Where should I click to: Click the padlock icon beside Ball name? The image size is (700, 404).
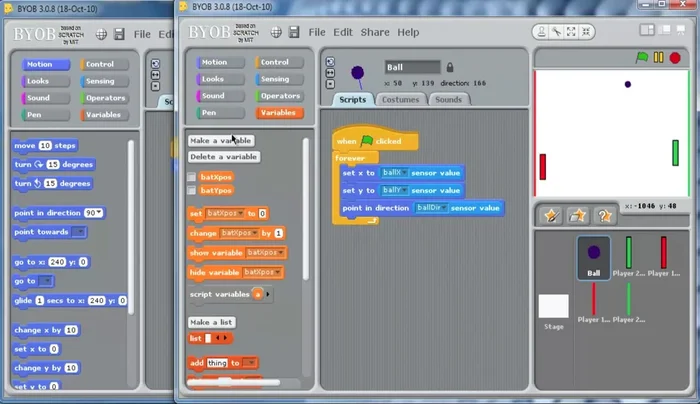[x=449, y=67]
